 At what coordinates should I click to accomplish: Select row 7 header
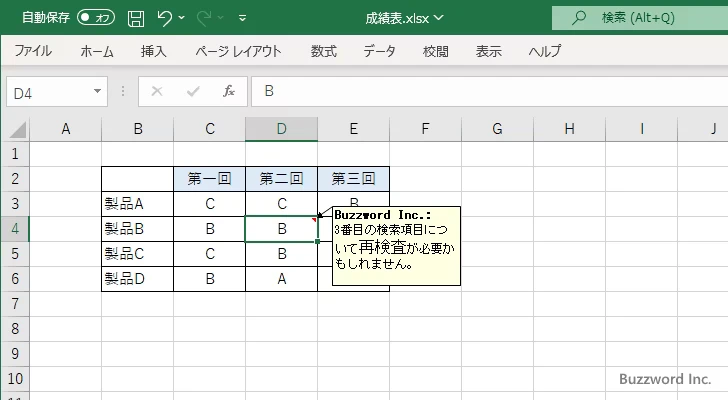coord(15,304)
